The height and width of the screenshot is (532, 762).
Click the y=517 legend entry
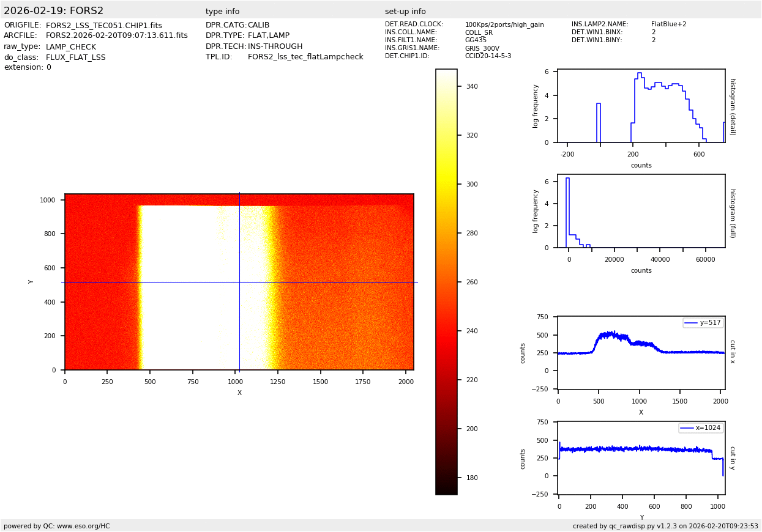coord(703,323)
